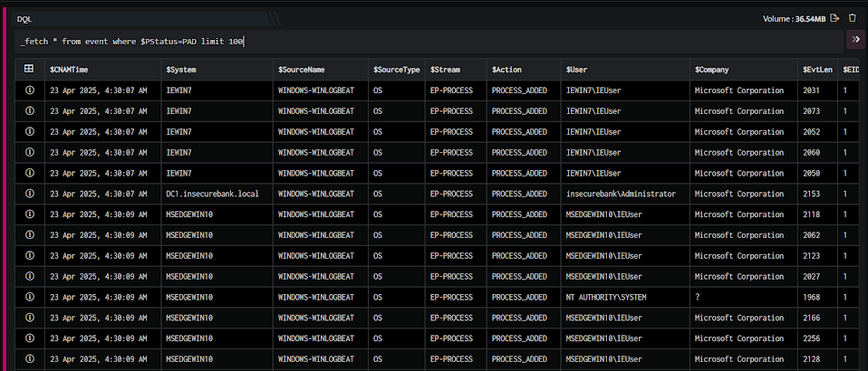Open info icon for row with EvtLen 2256
Image resolution: width=868 pixels, height=371 pixels.
[30, 338]
